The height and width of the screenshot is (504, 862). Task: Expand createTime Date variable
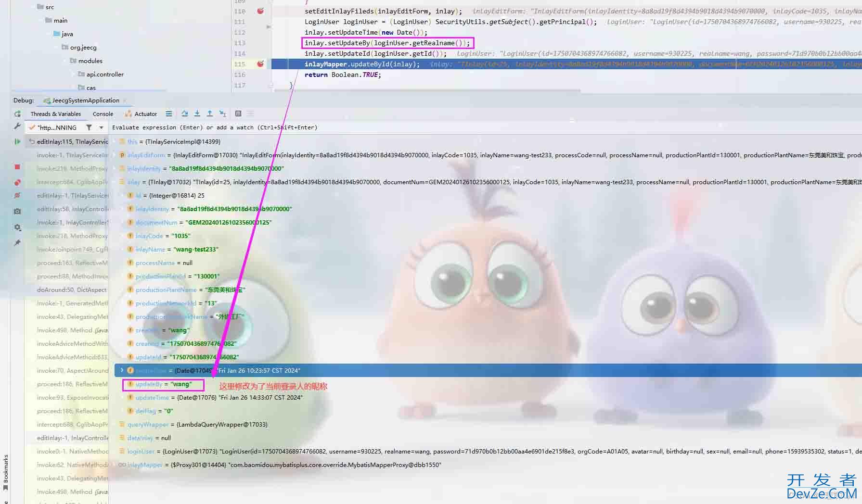click(x=122, y=370)
